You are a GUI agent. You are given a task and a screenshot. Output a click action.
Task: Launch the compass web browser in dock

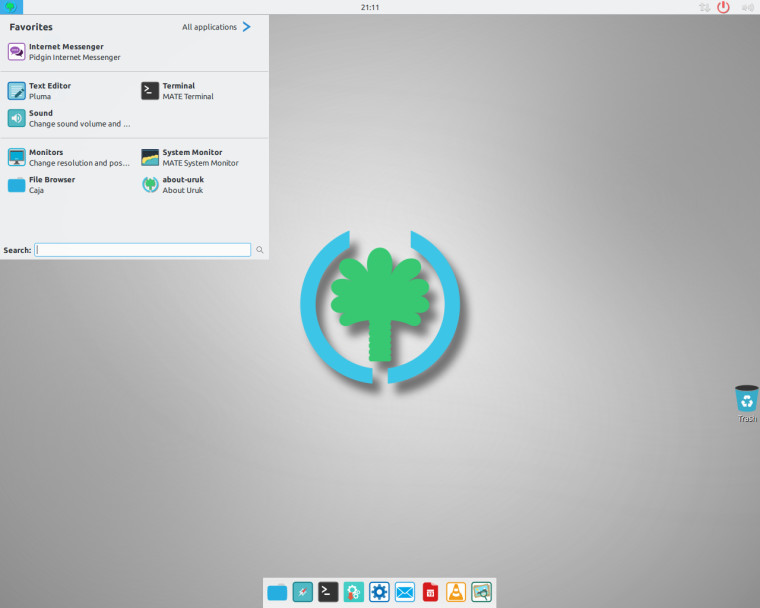click(x=303, y=592)
